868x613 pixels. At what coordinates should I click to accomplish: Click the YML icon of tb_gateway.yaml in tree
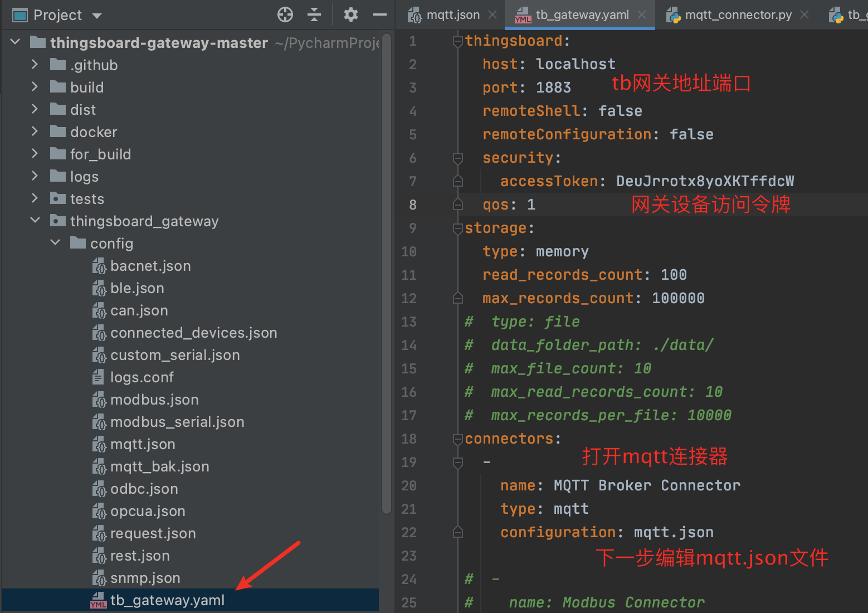point(99,600)
